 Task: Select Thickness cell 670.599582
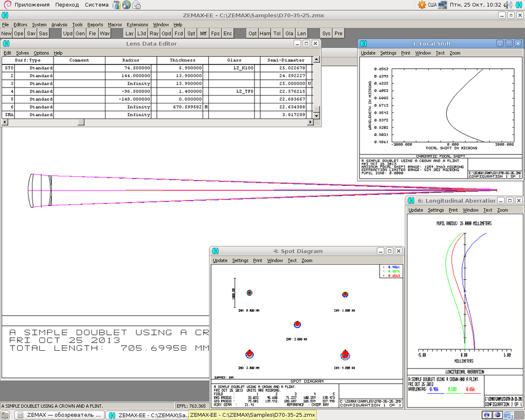click(x=180, y=107)
